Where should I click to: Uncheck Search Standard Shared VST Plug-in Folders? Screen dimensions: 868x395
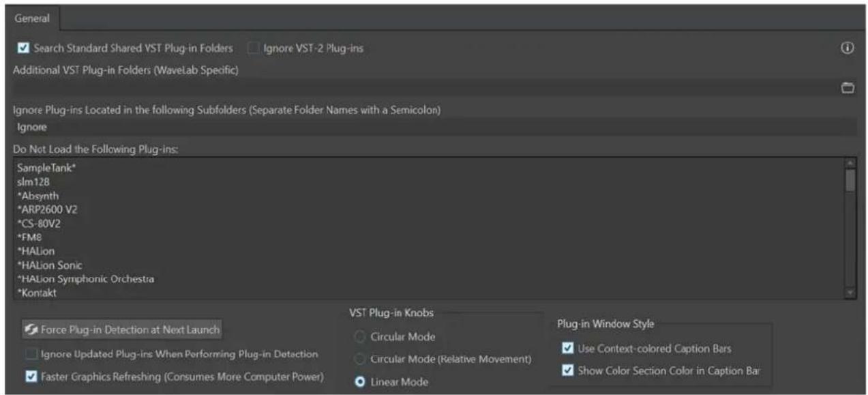(25, 48)
